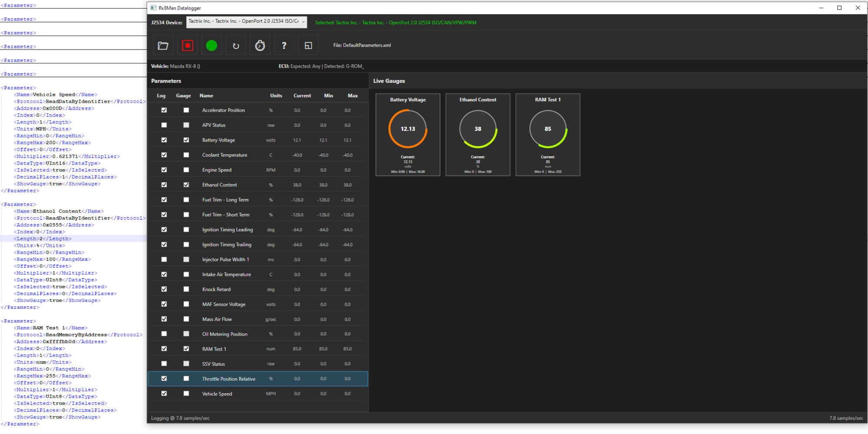Enable logging for APV Status
Screen dimensions: 868x434
point(164,125)
